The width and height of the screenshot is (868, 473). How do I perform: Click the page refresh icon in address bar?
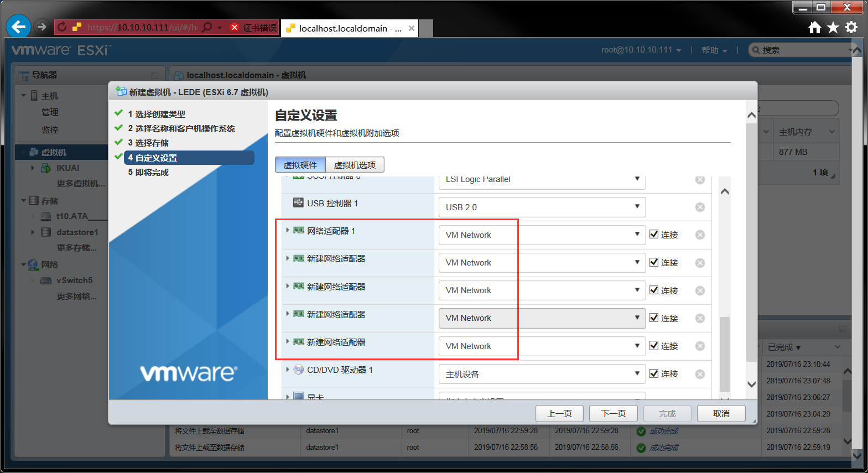coord(62,27)
